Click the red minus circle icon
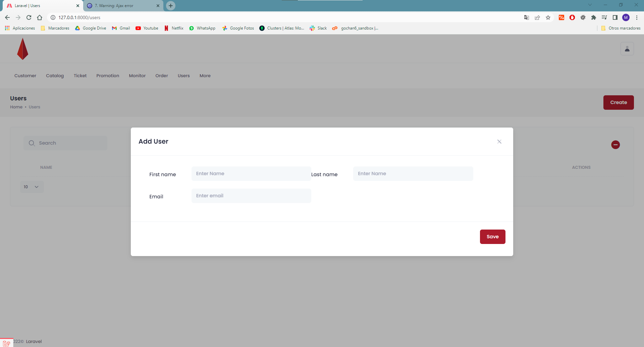Viewport: 644px width, 347px height. [615, 145]
